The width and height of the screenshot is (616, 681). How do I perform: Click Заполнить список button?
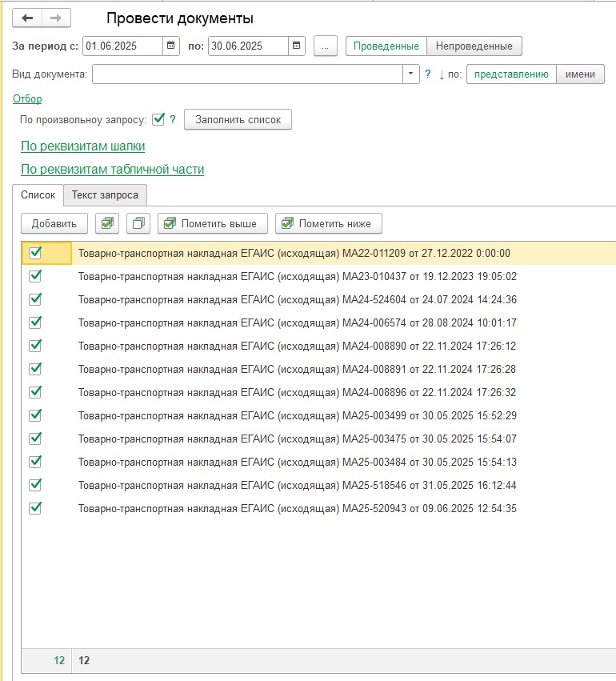238,119
